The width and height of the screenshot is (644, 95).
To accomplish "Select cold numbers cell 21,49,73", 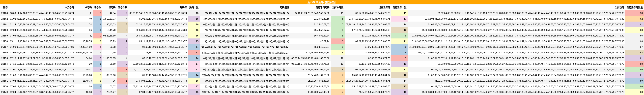I will pyautogui.click(x=87, y=81).
